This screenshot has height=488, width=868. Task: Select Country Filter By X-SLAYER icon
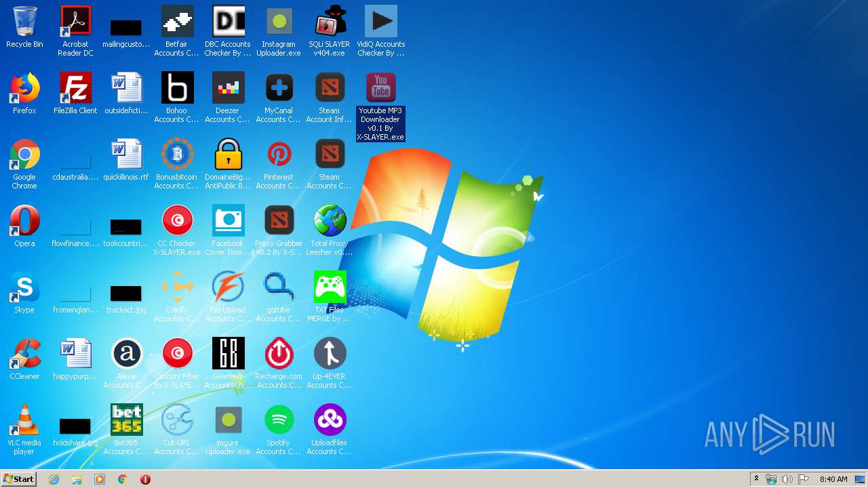pyautogui.click(x=177, y=363)
